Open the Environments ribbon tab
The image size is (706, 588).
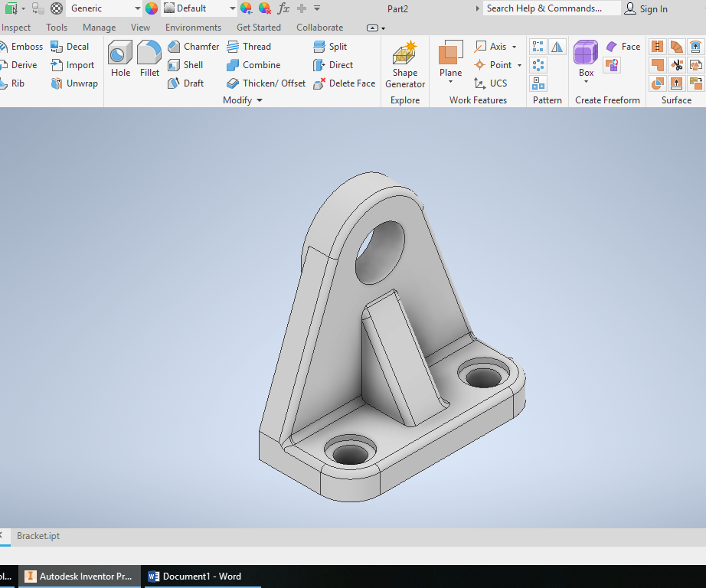point(193,27)
